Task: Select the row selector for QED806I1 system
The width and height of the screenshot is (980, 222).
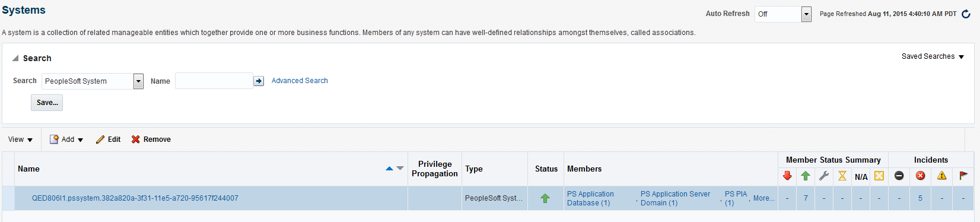Action: tap(8, 198)
